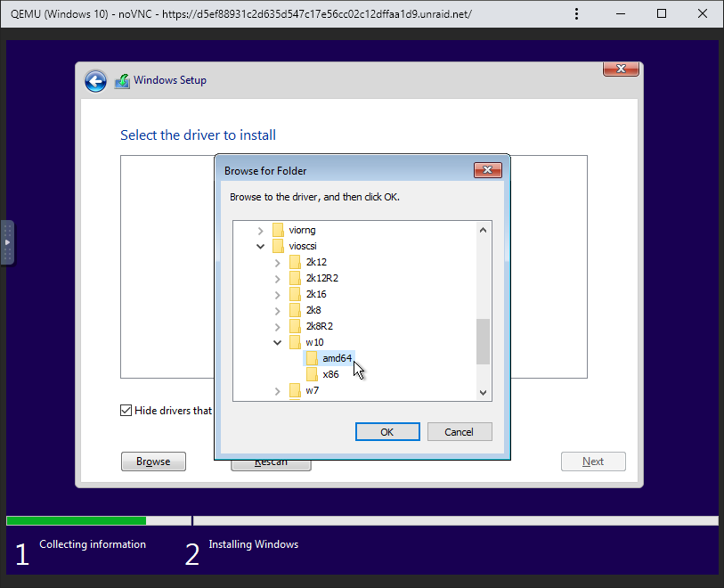Select the x86 folder name

pyautogui.click(x=330, y=374)
